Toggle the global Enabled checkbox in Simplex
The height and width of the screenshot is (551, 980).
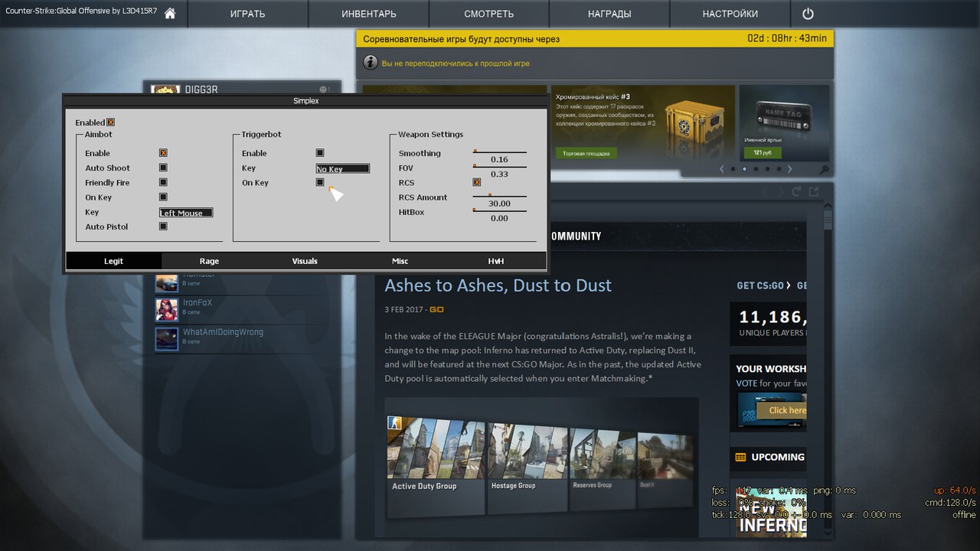(110, 122)
